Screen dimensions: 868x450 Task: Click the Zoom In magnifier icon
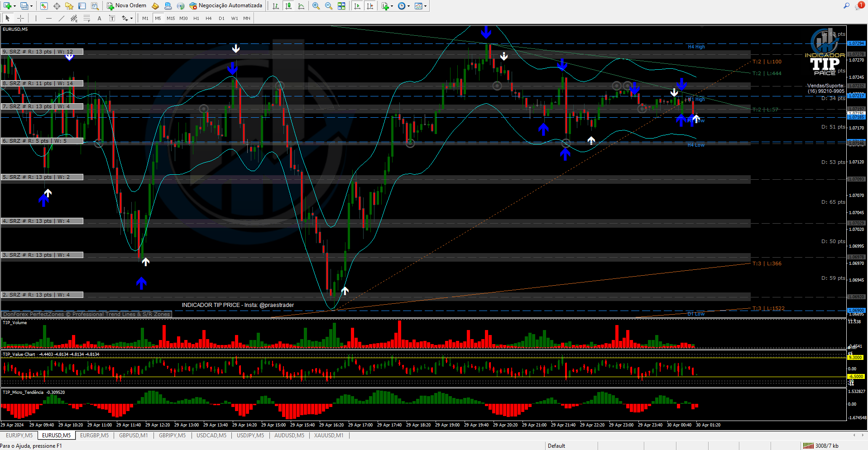[x=316, y=6]
